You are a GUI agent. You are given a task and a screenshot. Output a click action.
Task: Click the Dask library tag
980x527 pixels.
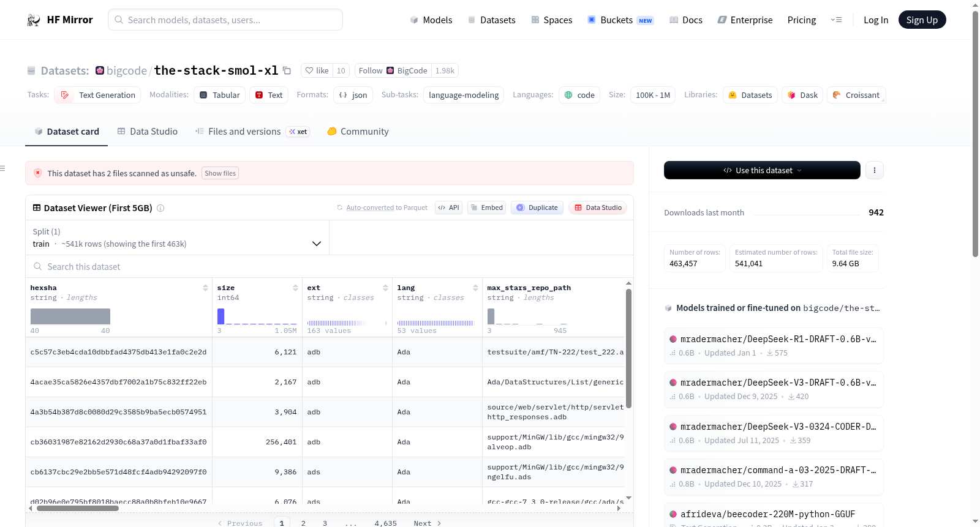[802, 95]
